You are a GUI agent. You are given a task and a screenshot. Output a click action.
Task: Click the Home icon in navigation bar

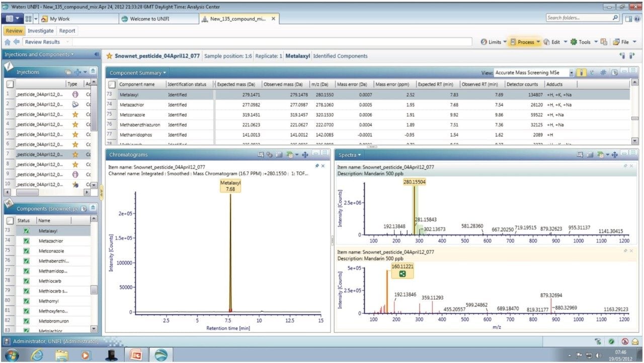pos(8,42)
